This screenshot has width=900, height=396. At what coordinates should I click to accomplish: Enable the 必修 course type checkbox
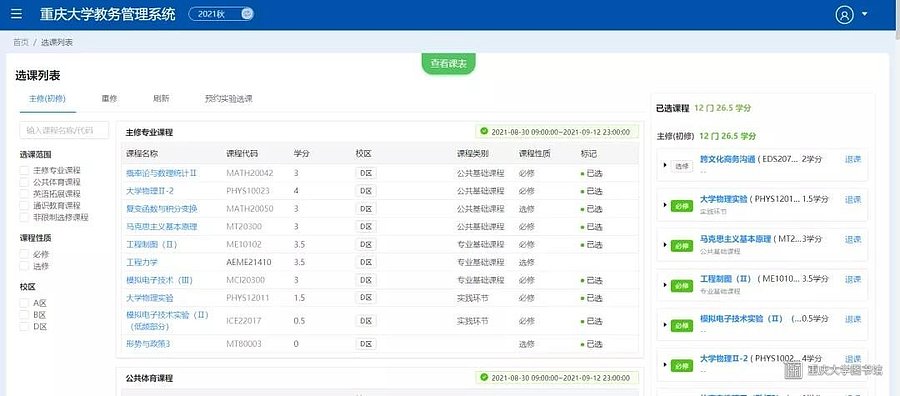tap(24, 254)
